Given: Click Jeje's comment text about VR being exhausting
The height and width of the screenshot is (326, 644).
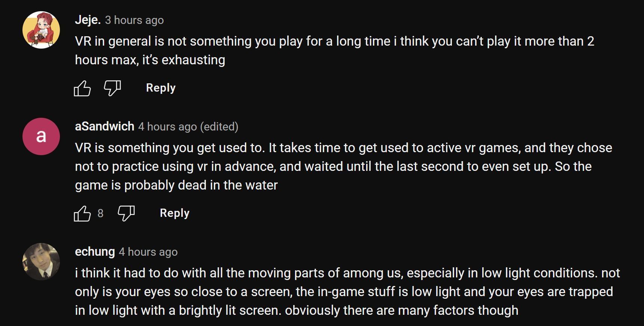Looking at the screenshot, I should [x=334, y=50].
